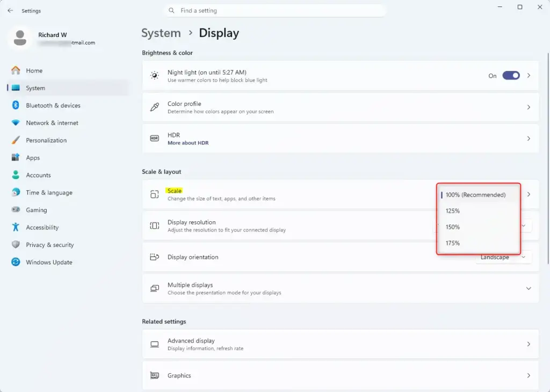Click the Display resolution icon
550x392 pixels.
pos(154,226)
